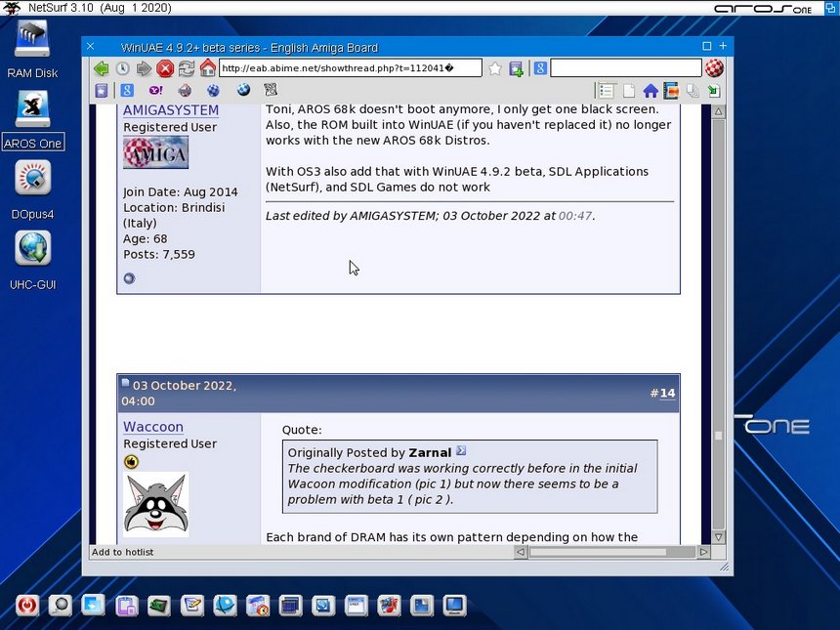Click the red power icon in dock
This screenshot has width=840, height=630.
point(28,606)
